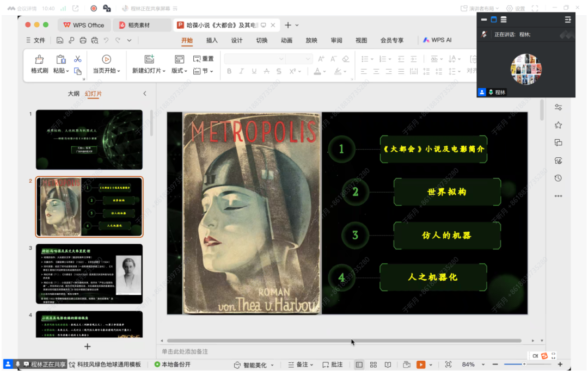Switch to Slide Sorter grid view

373,364
